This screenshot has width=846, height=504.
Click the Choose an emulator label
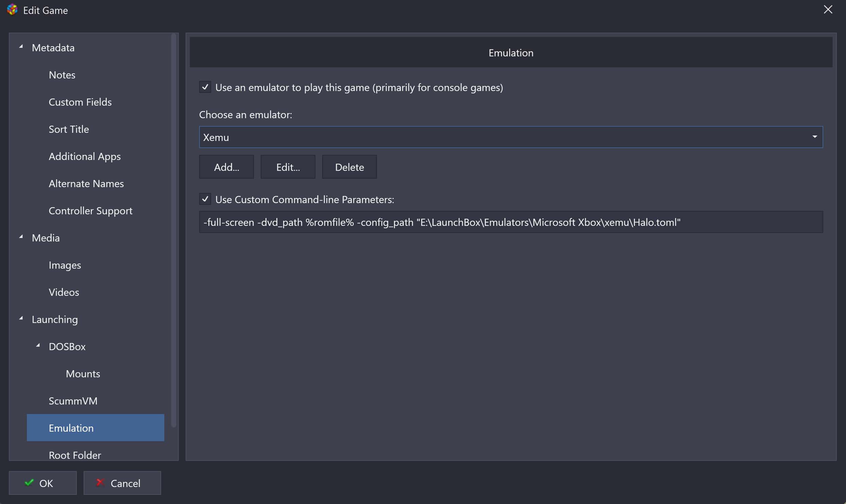(245, 115)
